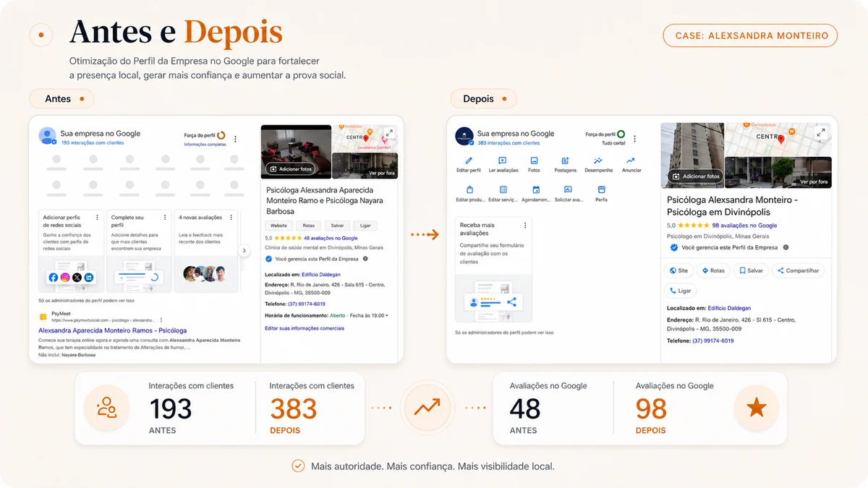The image size is (868, 488).
Task: Click the info icon beside 'Você gerencia' in Depois
Action: coord(786,247)
